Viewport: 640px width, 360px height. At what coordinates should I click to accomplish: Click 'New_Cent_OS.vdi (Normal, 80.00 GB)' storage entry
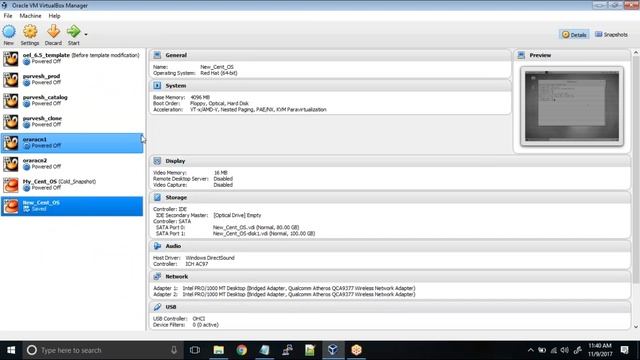coord(256,227)
